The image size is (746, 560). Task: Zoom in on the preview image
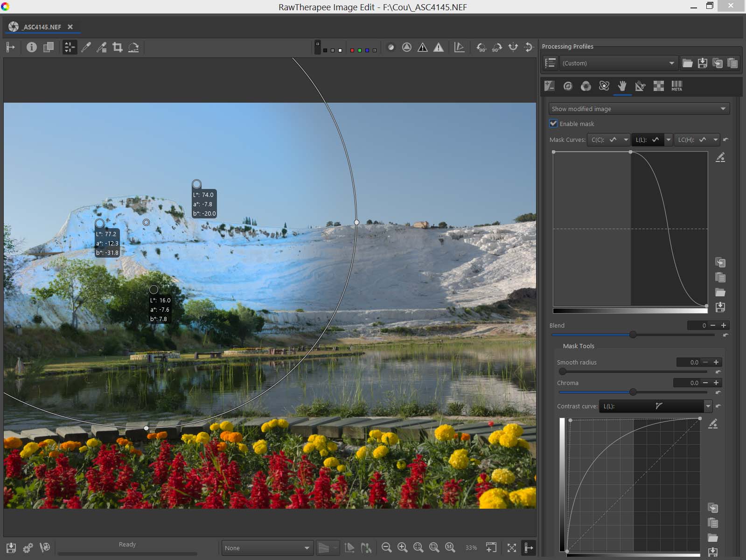point(402,547)
